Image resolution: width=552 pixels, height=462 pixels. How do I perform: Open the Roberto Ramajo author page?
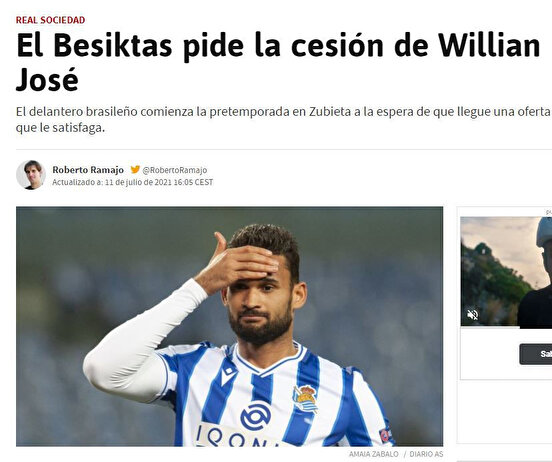[x=88, y=170]
